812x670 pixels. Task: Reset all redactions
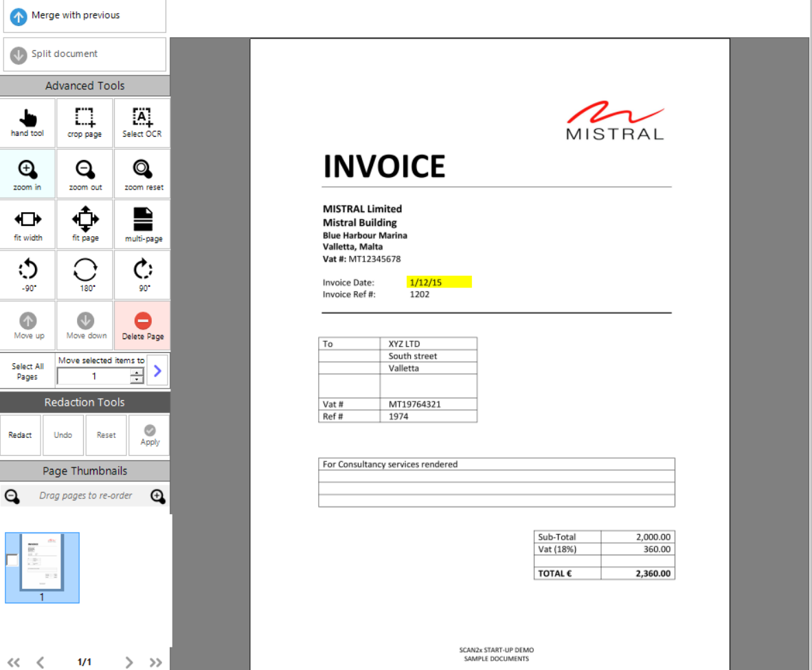pyautogui.click(x=106, y=435)
